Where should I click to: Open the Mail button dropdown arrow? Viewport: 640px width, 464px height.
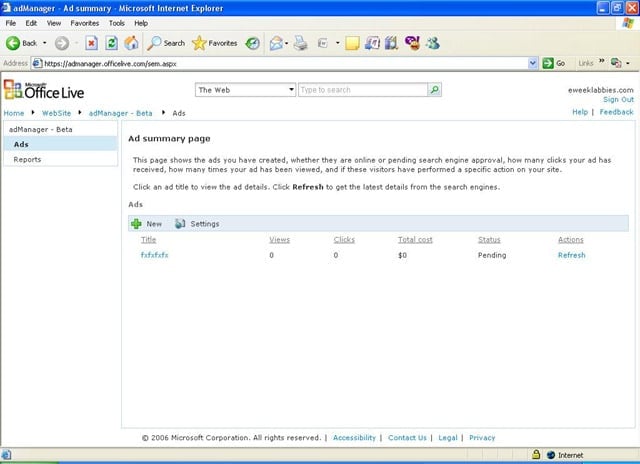coord(286,43)
